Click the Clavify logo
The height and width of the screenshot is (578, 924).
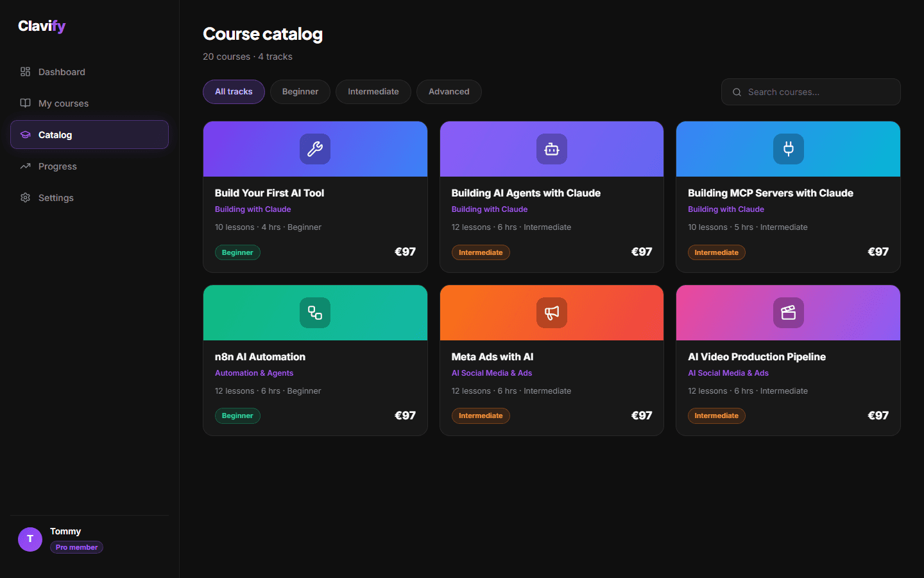pyautogui.click(x=42, y=26)
